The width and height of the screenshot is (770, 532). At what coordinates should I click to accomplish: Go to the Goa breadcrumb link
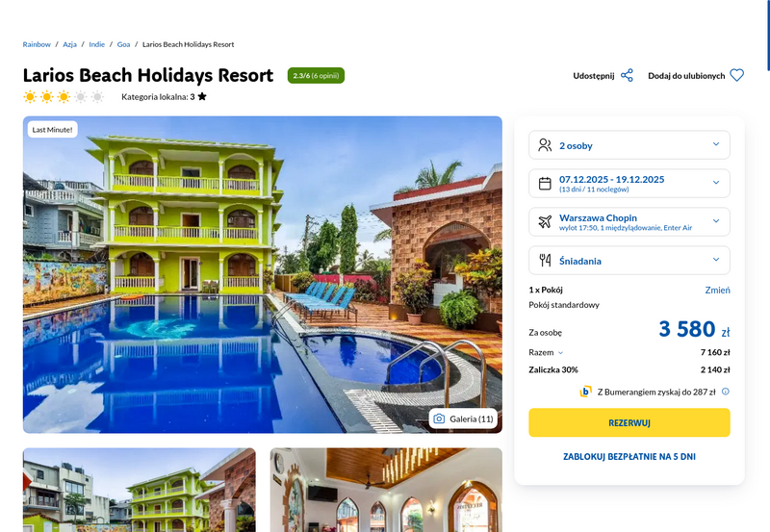pos(123,44)
